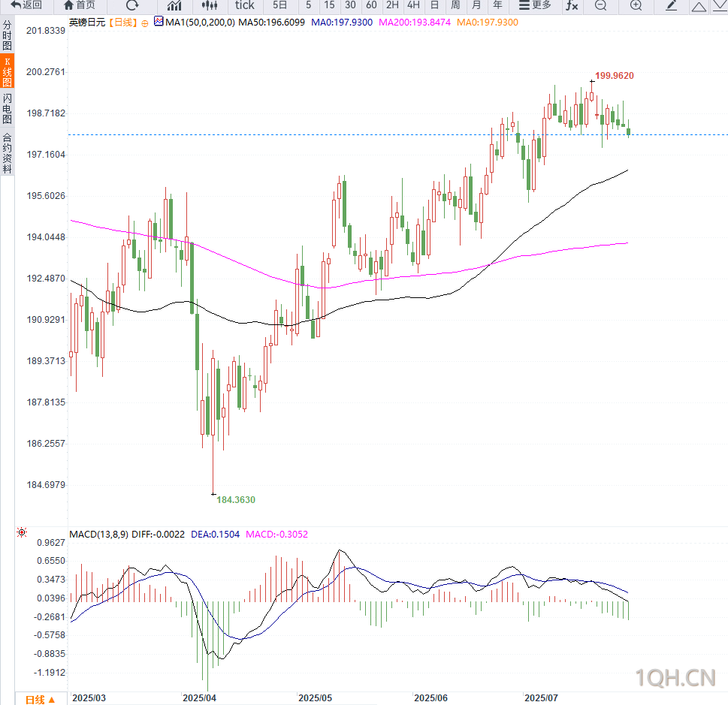Refresh the chart with the reload icon

tap(132, 5)
